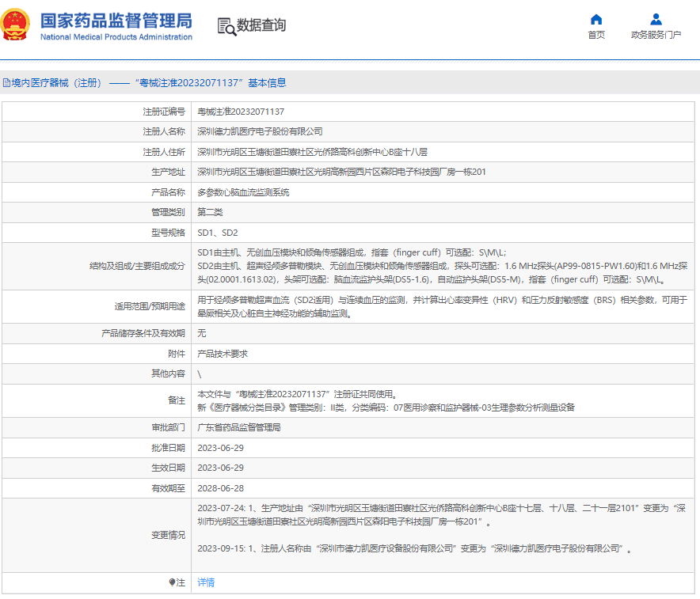Image resolution: width=700 pixels, height=599 pixels.
Task: Go to 首页 home icon
Action: [x=596, y=19]
